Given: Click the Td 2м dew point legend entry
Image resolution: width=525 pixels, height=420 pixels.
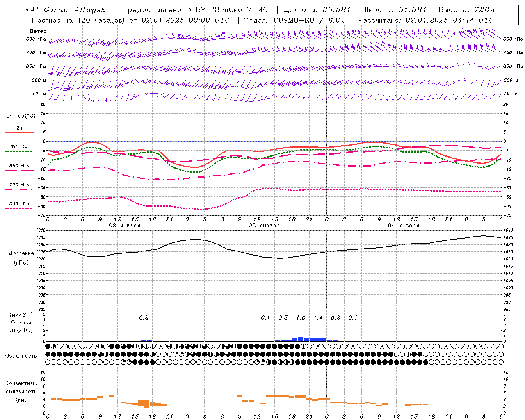Looking at the screenshot, I should coord(19,147).
